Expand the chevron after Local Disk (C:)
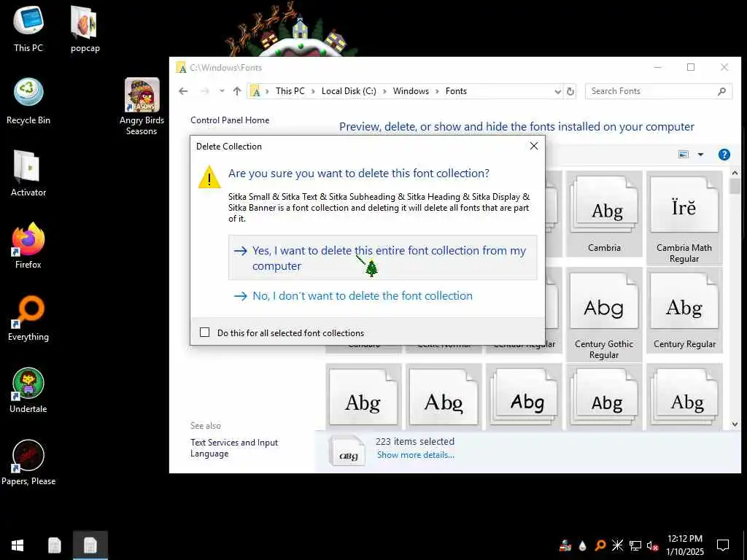The width and height of the screenshot is (747, 560). [x=384, y=91]
